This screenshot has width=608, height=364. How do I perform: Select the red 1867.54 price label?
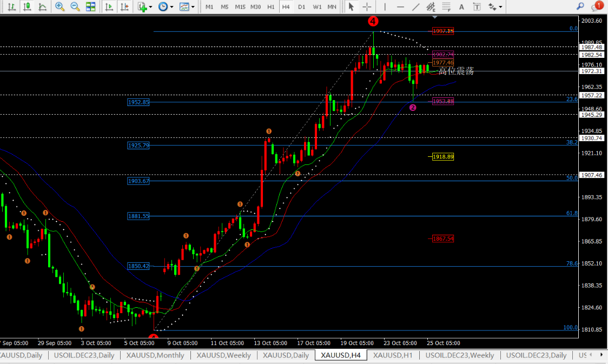click(443, 239)
